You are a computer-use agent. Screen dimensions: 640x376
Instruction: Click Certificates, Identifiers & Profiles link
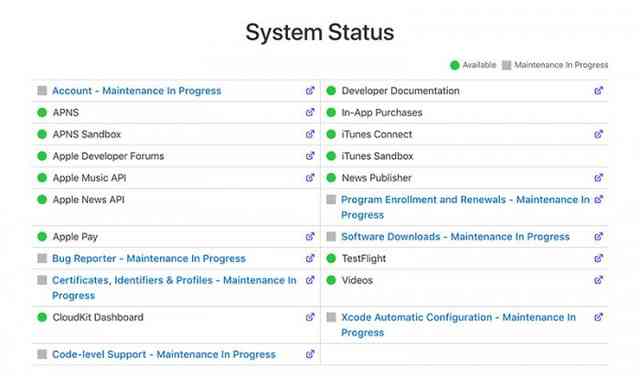click(x=174, y=288)
